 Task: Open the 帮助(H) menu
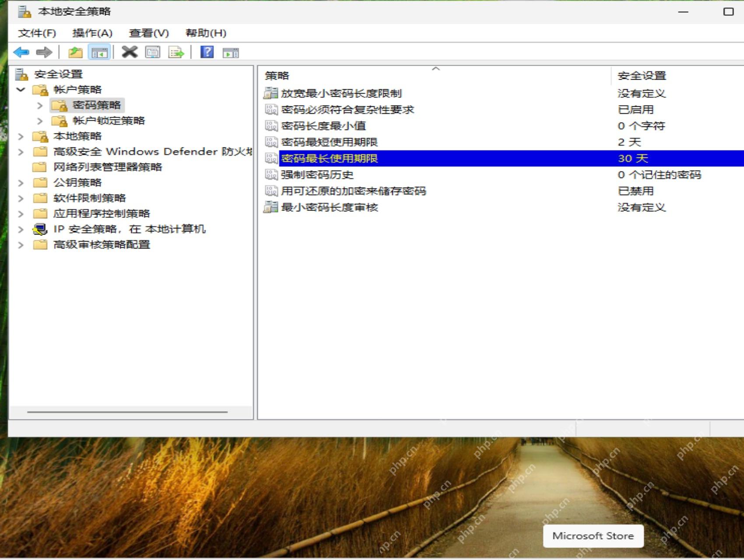[x=206, y=33]
